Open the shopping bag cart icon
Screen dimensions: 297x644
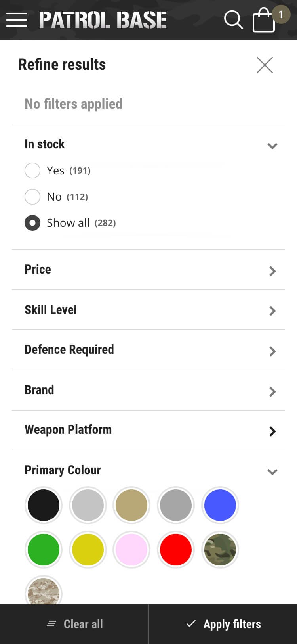[x=264, y=20]
